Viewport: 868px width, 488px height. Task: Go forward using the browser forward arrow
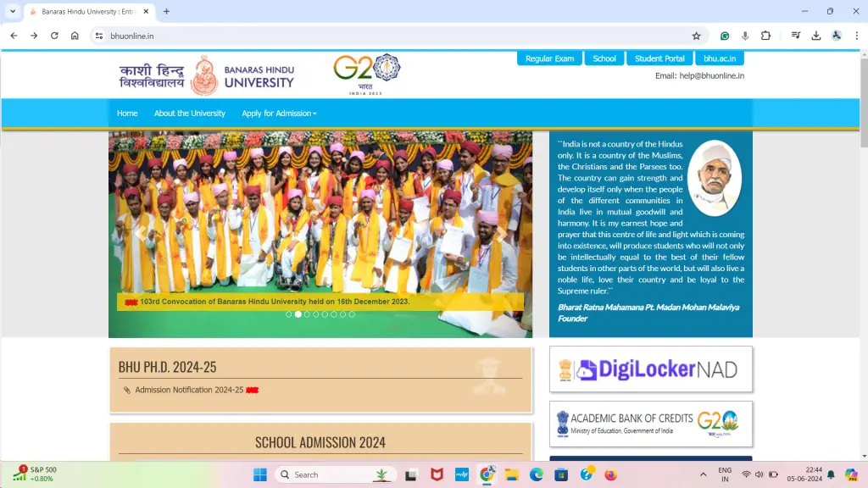[x=34, y=36]
